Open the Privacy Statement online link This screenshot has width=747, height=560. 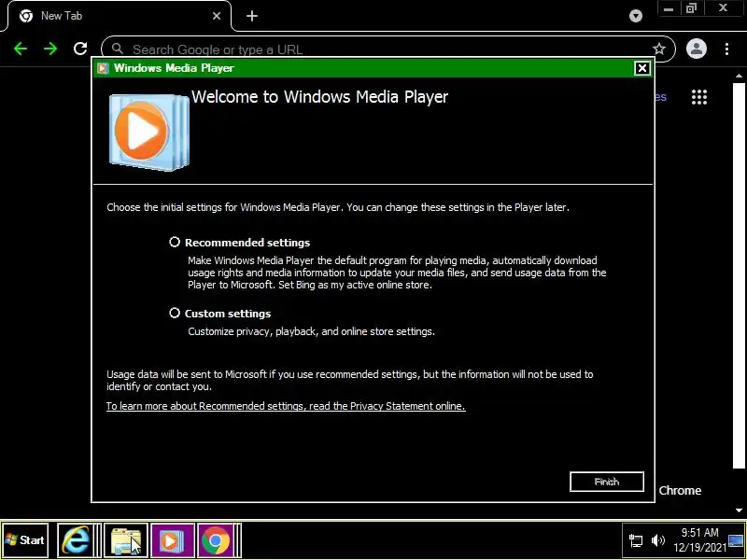(286, 406)
